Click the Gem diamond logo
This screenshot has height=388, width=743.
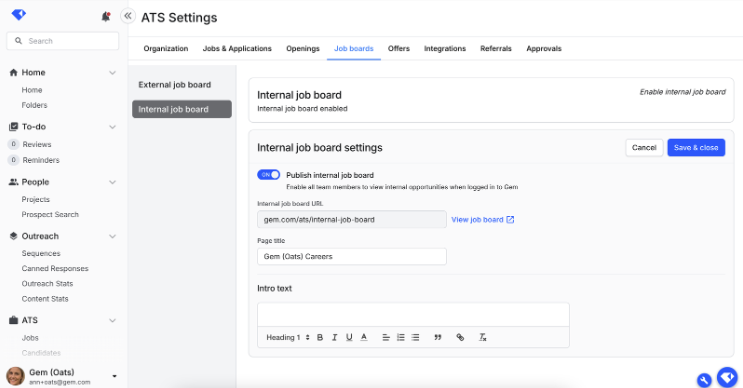19,15
